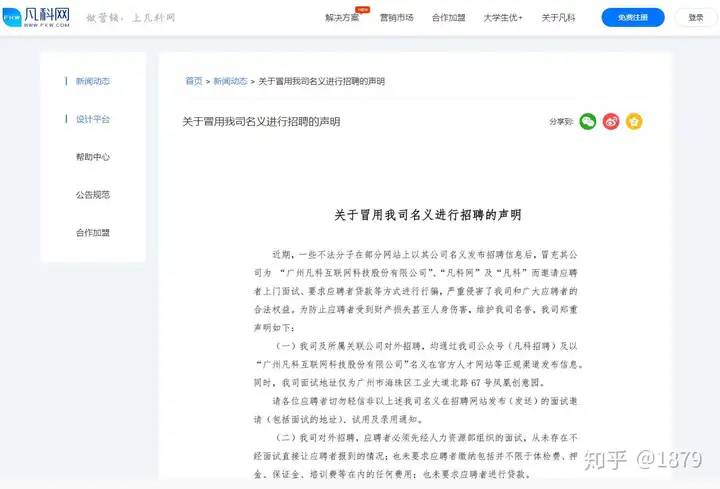Screen dimensions: 720x489
Task: Click the 凡科网 logo
Action: click(x=36, y=17)
